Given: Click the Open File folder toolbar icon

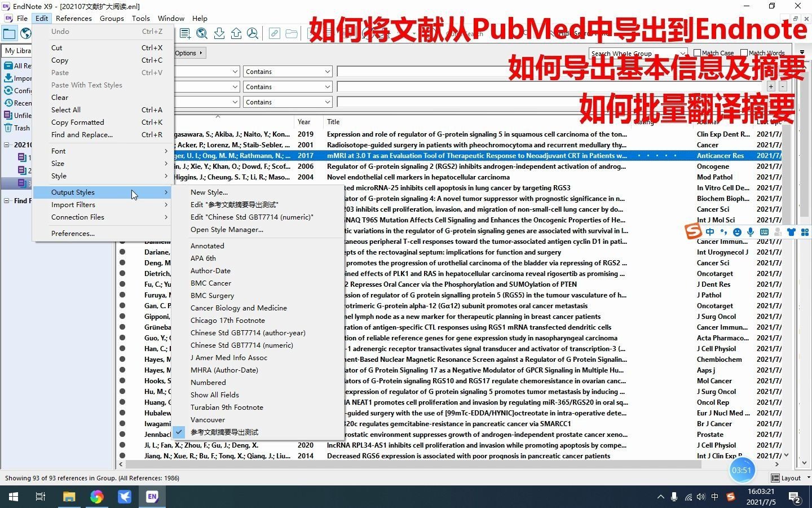Looking at the screenshot, I should [x=292, y=34].
